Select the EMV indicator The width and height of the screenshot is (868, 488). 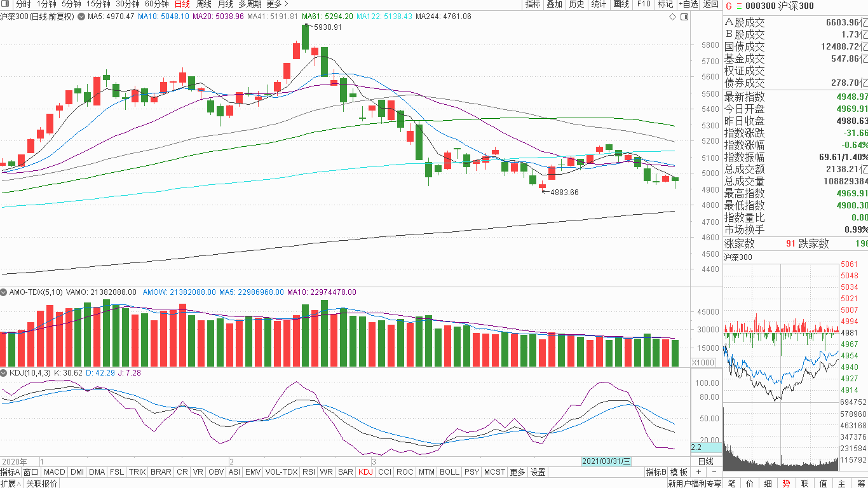(x=253, y=472)
